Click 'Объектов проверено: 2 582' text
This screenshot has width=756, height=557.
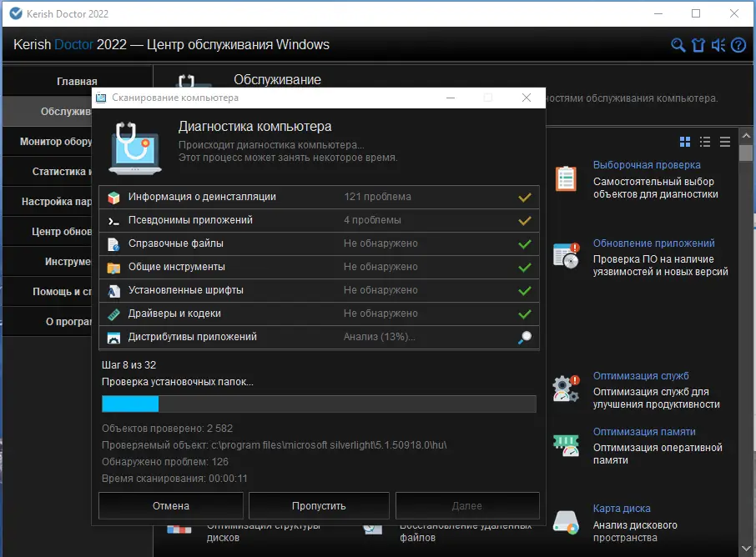[x=167, y=429]
